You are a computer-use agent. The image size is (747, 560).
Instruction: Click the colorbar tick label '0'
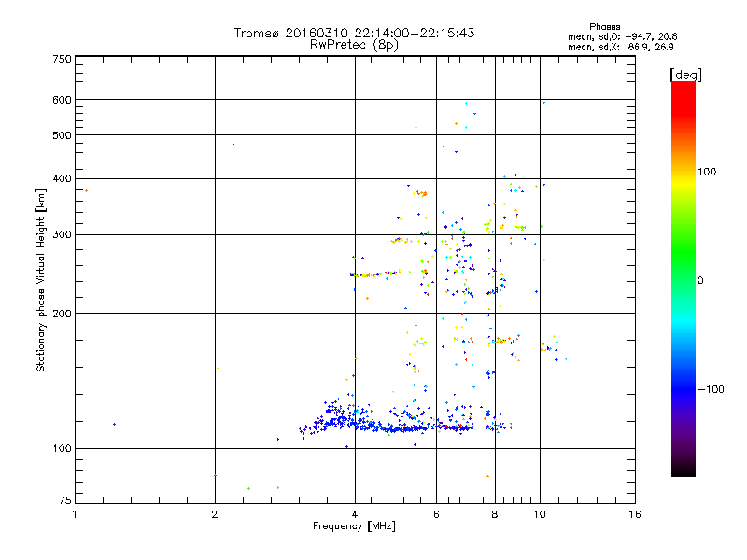[x=700, y=281]
